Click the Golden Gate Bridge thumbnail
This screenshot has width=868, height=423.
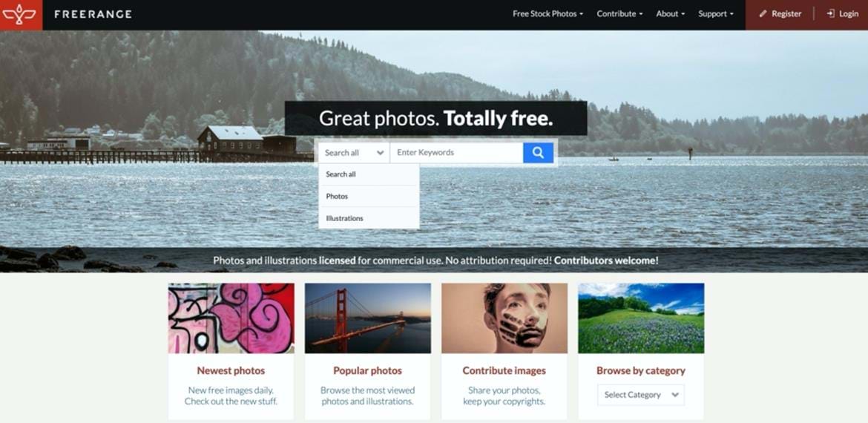pyautogui.click(x=367, y=318)
